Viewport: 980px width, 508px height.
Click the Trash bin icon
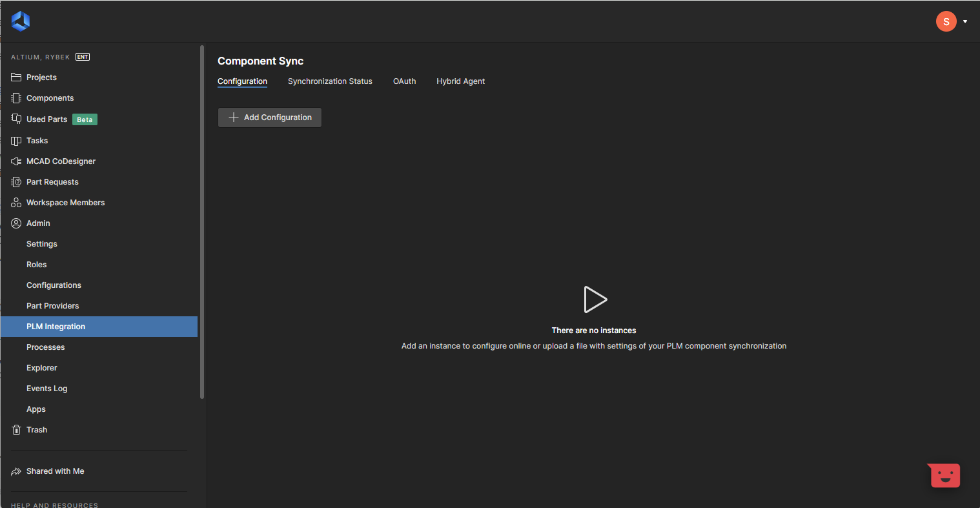click(16, 430)
